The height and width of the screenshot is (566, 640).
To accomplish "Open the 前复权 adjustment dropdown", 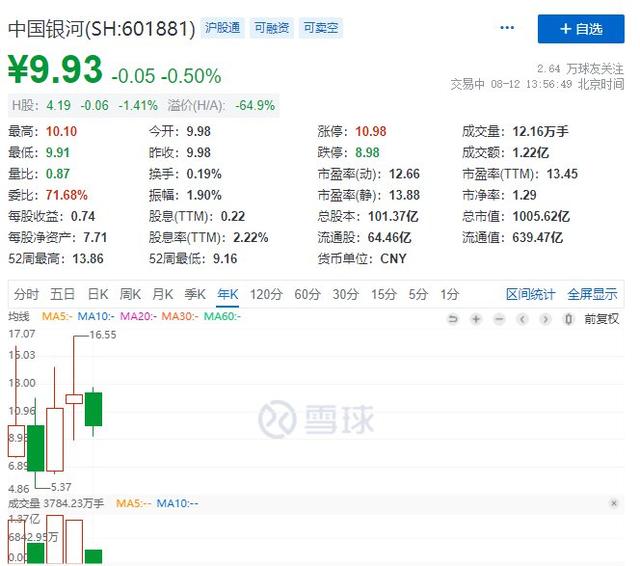I will (602, 319).
